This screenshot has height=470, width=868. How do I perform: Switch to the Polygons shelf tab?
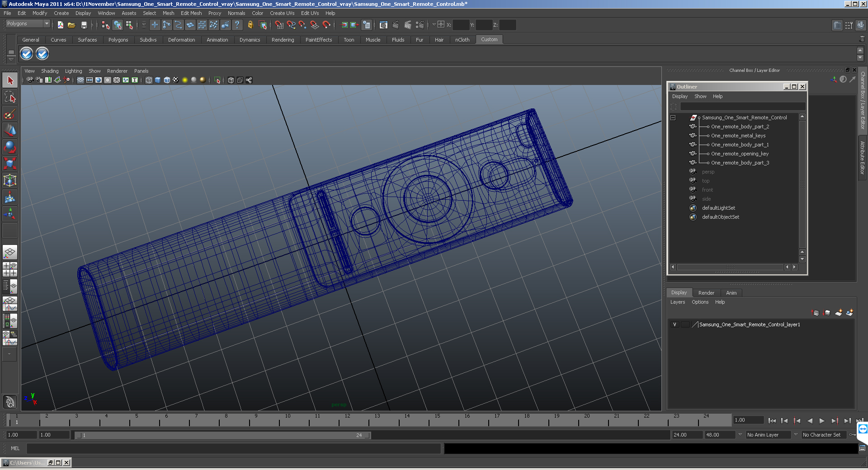pos(118,40)
